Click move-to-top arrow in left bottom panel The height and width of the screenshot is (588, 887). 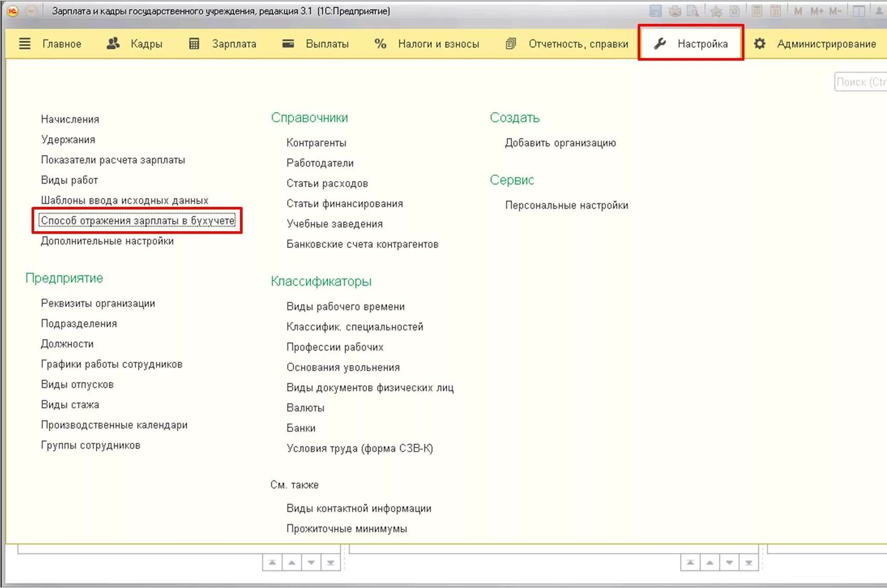tap(273, 563)
